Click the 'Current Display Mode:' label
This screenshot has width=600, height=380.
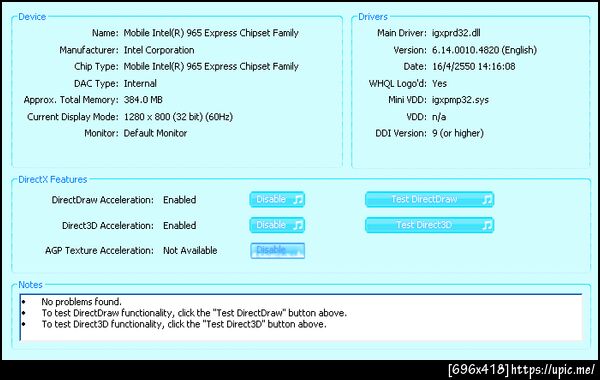click(x=73, y=117)
